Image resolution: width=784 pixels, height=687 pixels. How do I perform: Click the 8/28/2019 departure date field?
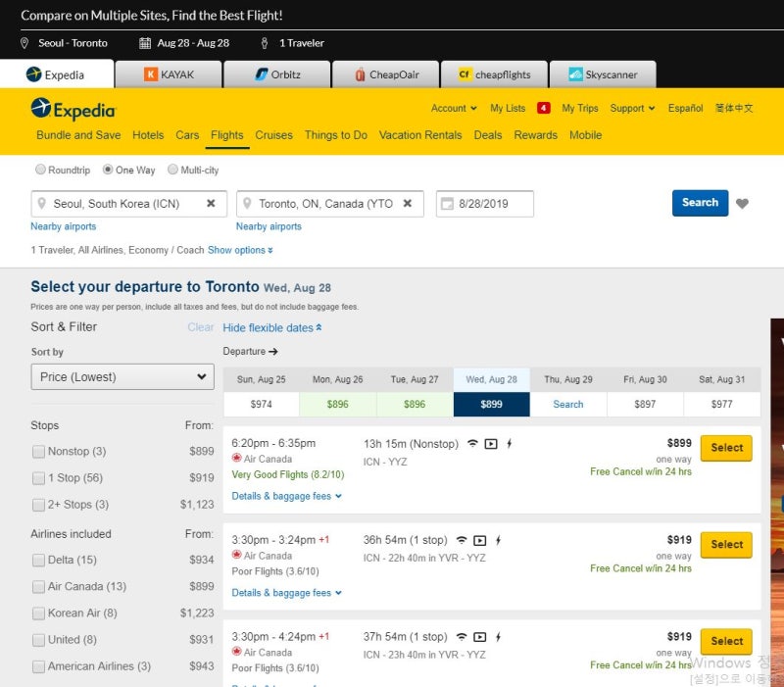point(484,204)
